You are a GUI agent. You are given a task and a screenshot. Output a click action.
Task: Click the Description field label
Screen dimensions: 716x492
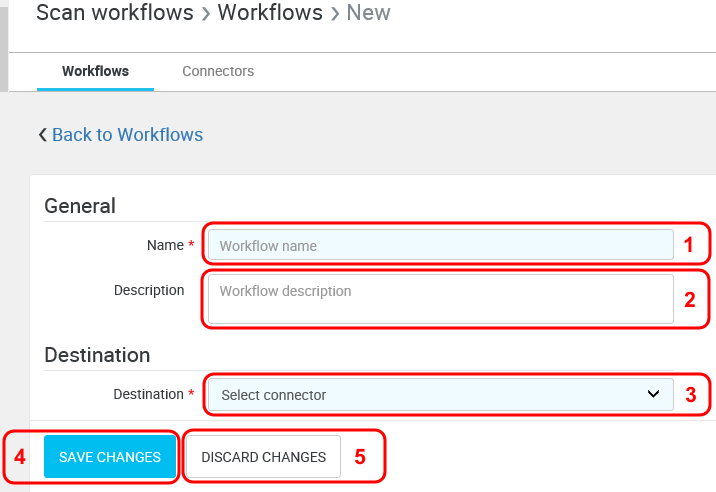pos(149,290)
